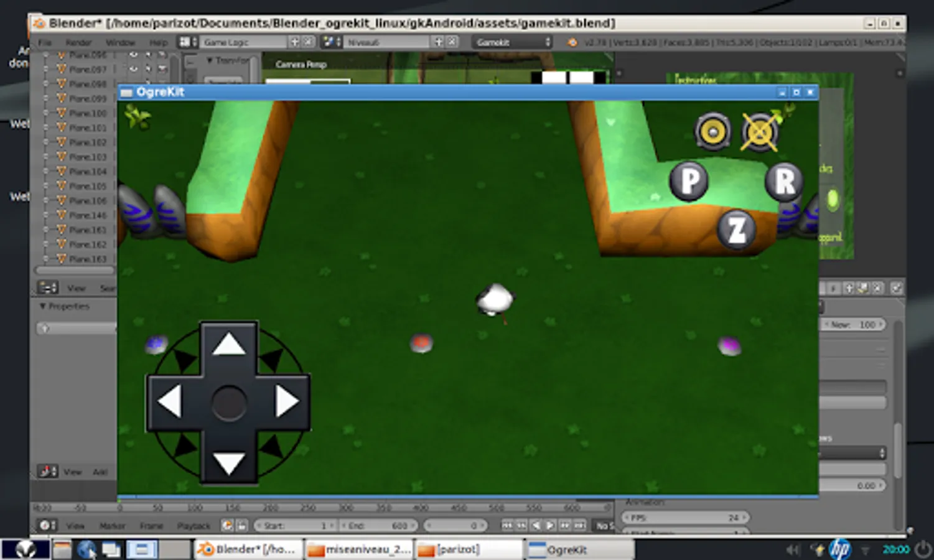Tap the round Z button in game
This screenshot has width=934, height=560.
737,230
